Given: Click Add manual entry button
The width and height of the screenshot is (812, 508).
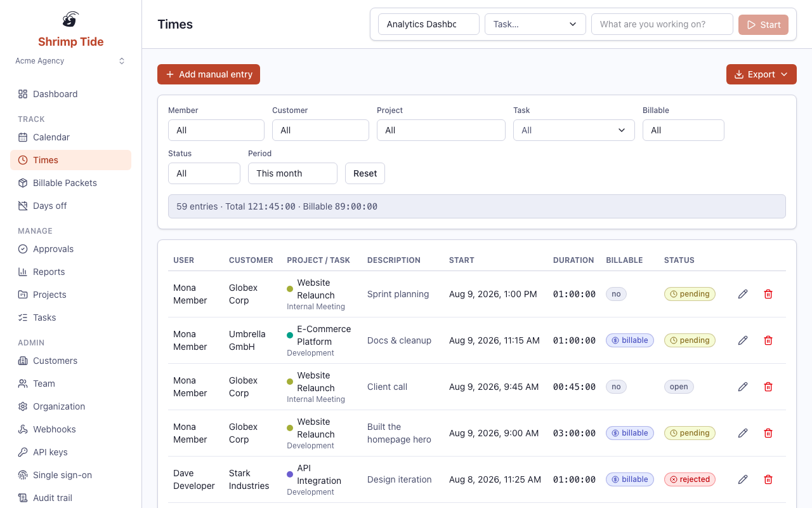Looking at the screenshot, I should coord(209,74).
